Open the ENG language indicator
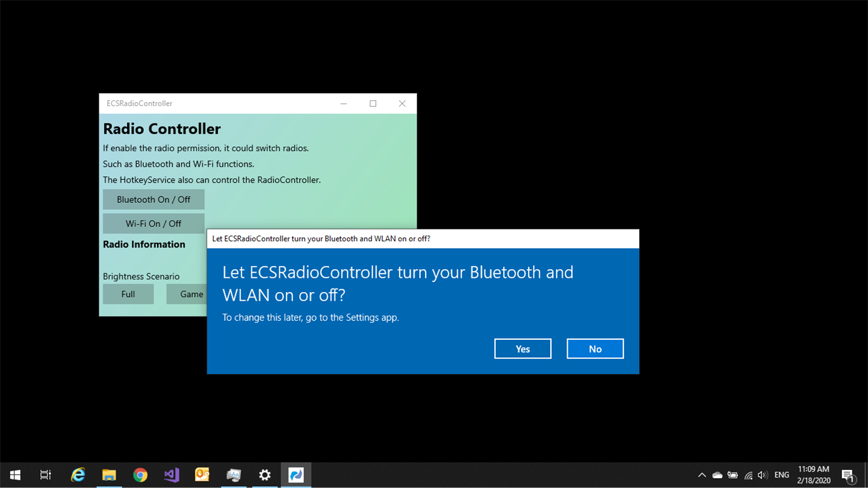This screenshot has width=868, height=488. tap(781, 474)
